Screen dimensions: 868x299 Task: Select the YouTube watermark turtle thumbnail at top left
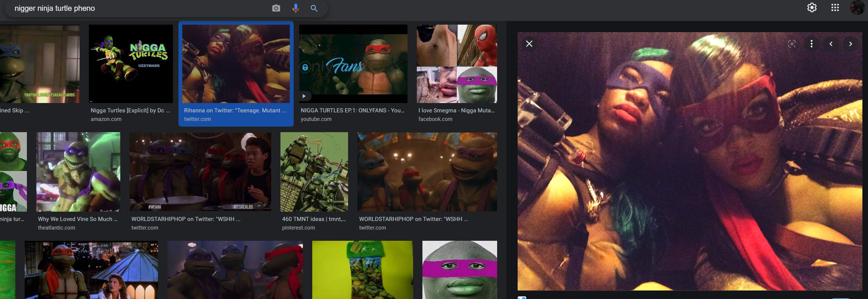coord(40,64)
